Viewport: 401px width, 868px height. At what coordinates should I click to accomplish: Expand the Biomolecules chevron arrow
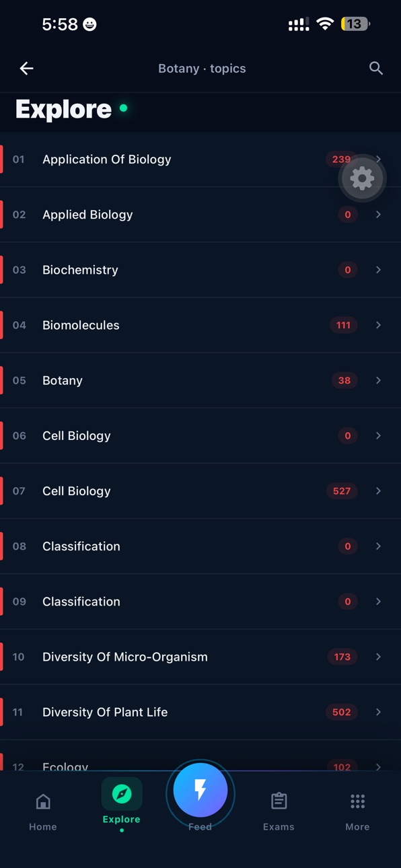tap(378, 325)
